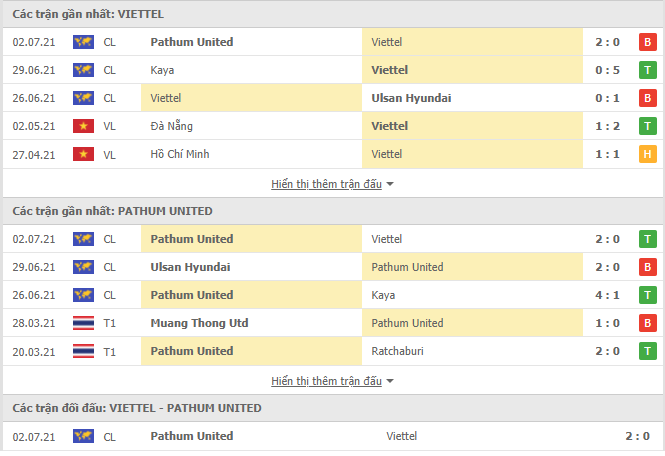Click the red B badge for Ulsan Hyundai vs Pathum United

[647, 267]
